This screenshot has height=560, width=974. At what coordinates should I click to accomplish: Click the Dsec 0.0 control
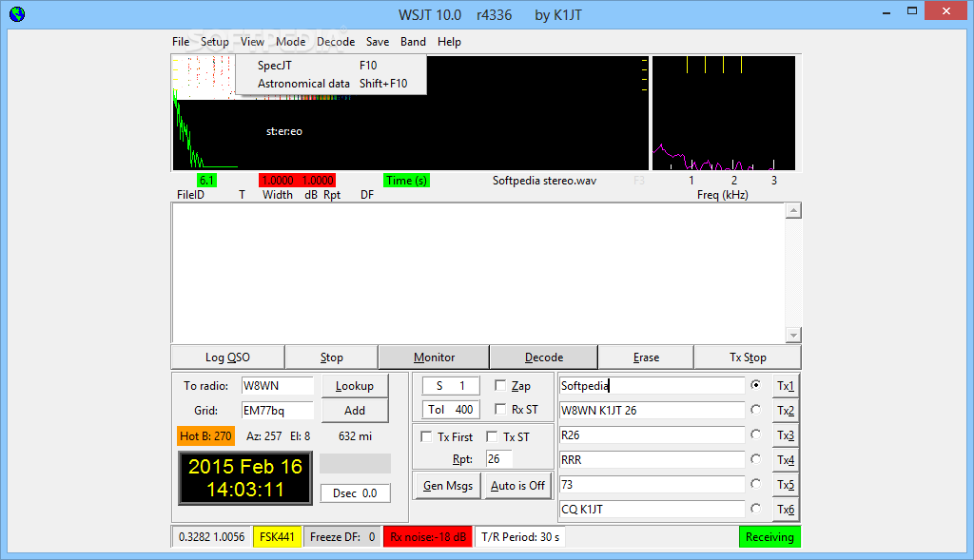[355, 492]
